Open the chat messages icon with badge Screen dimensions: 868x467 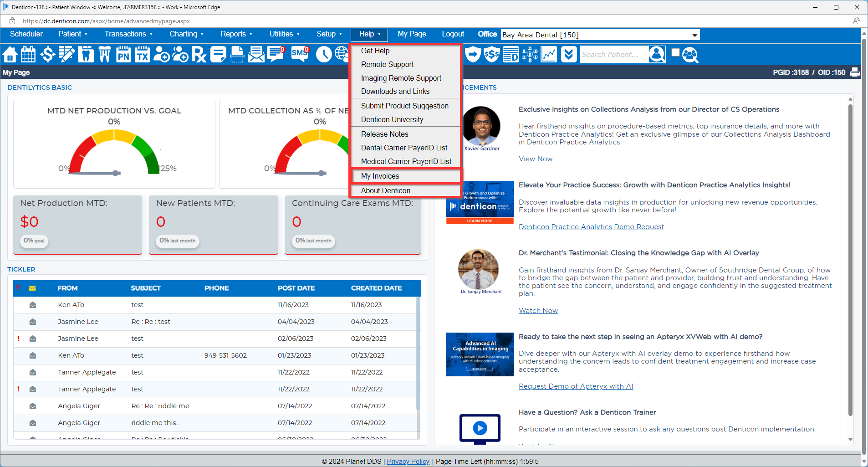[x=276, y=55]
